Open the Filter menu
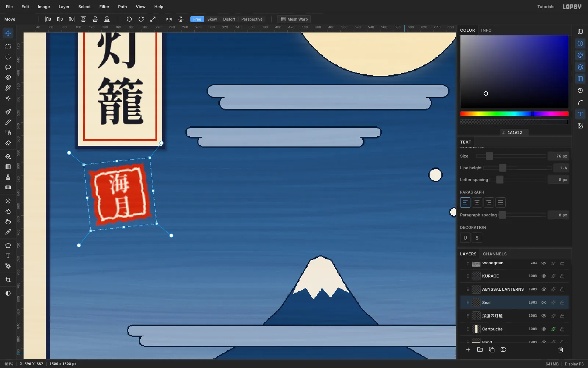Viewport: 588px width, 368px height. tap(104, 7)
